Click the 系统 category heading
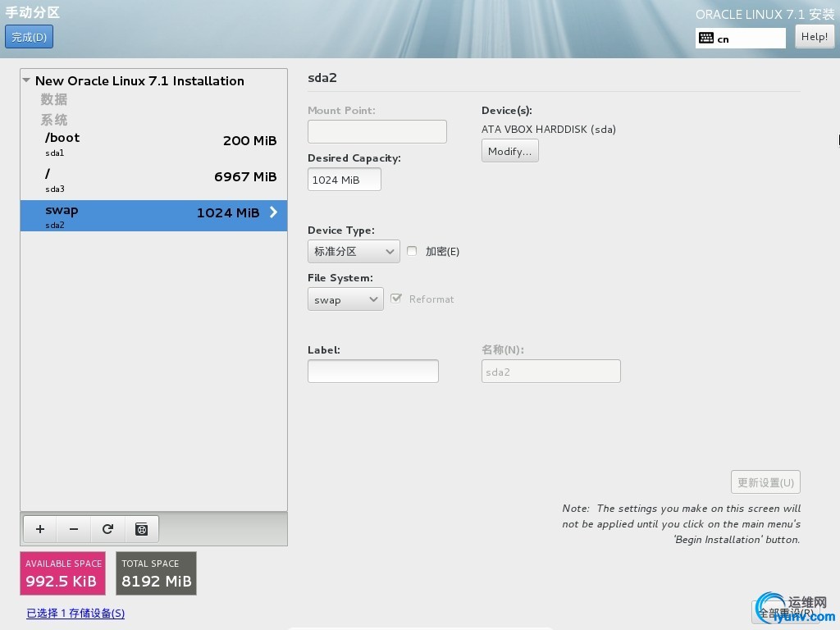The image size is (840, 630). 53,120
